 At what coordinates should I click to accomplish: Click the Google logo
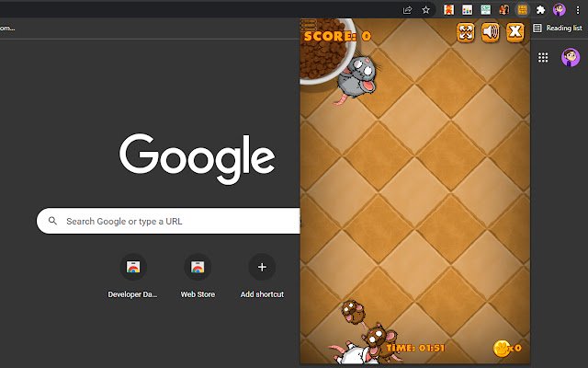coord(198,158)
